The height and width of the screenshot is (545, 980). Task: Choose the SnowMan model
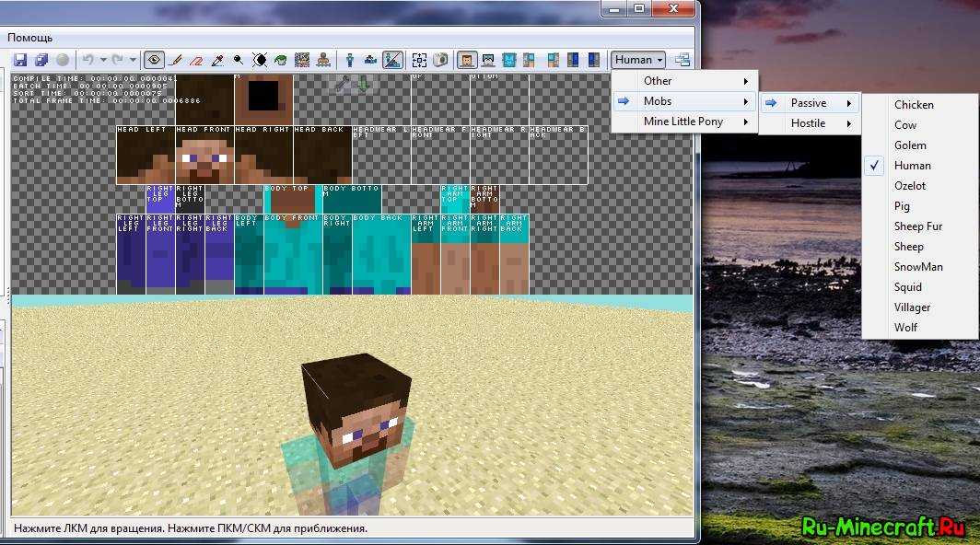[920, 267]
